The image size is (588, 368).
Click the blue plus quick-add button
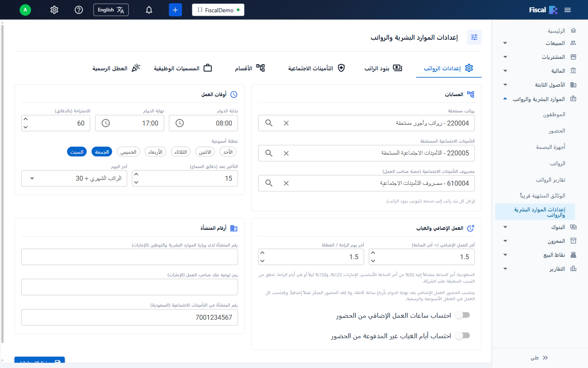(x=175, y=10)
